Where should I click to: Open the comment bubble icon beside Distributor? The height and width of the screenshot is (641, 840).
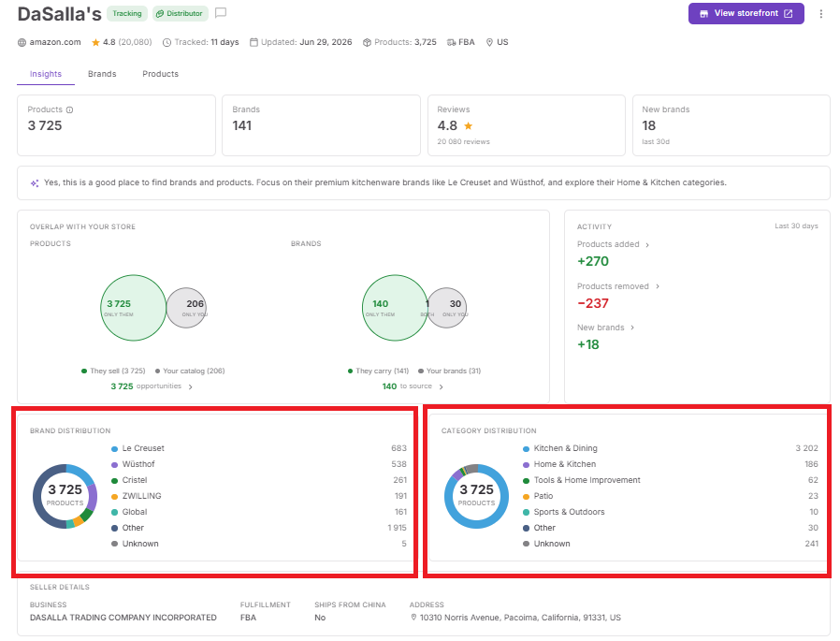pos(221,13)
